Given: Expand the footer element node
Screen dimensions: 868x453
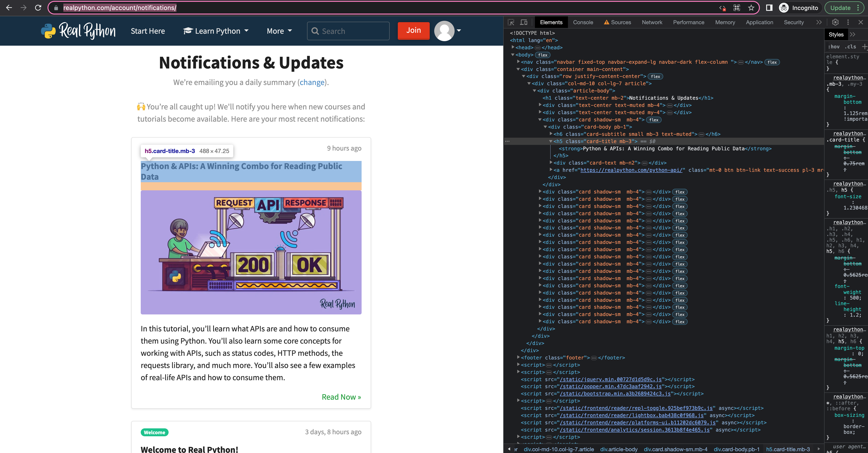Looking at the screenshot, I should [x=518, y=357].
